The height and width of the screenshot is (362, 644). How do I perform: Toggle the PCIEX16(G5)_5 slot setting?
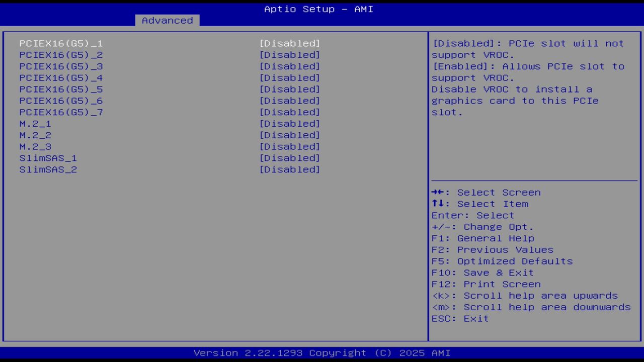(x=290, y=89)
